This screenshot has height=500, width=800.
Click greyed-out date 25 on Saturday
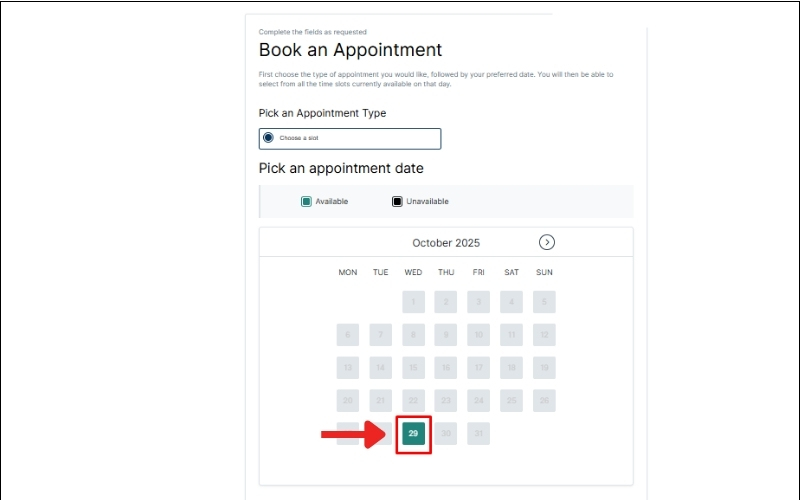pos(511,400)
